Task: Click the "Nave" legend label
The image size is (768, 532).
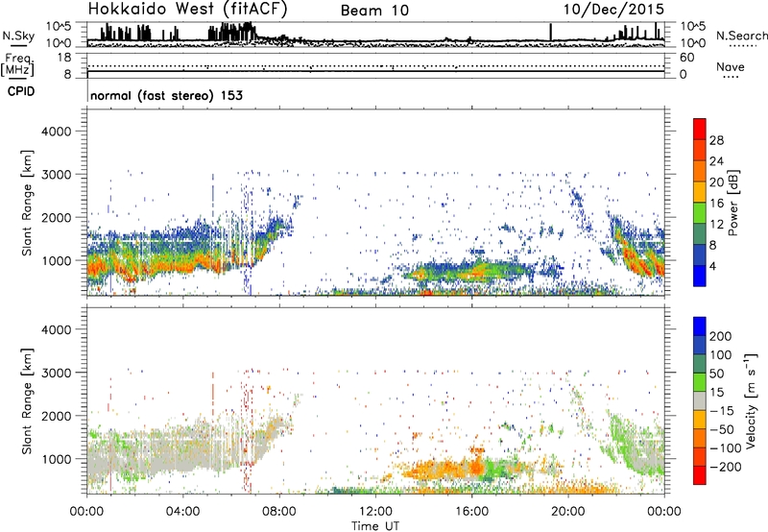Action: pos(731,67)
